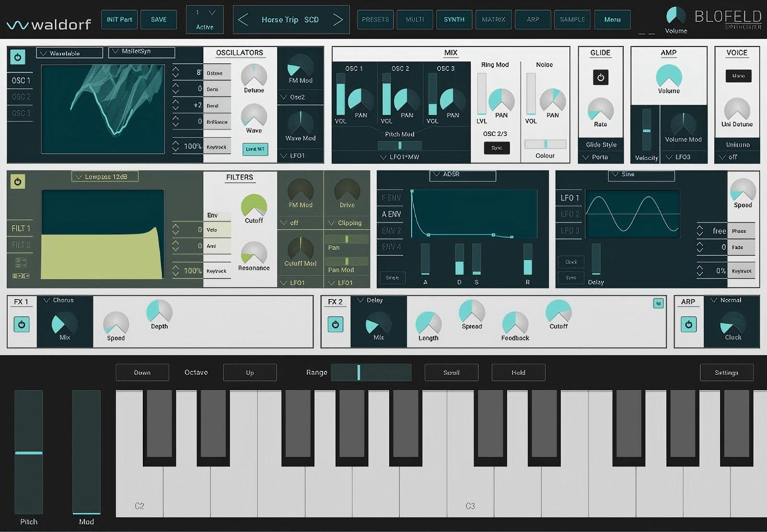Open the Delay effect type dropdown
This screenshot has height=532, width=767.
click(379, 301)
